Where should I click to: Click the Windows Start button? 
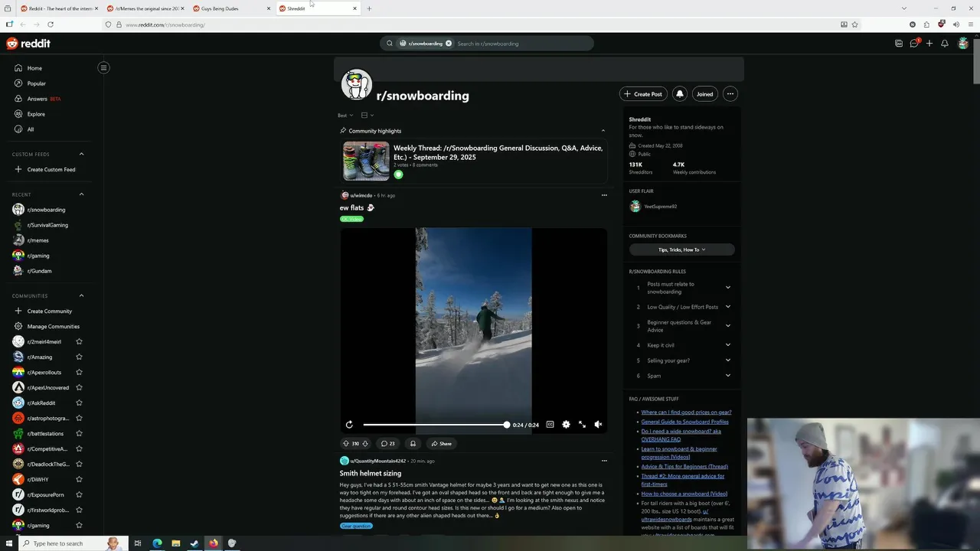click(x=8, y=543)
